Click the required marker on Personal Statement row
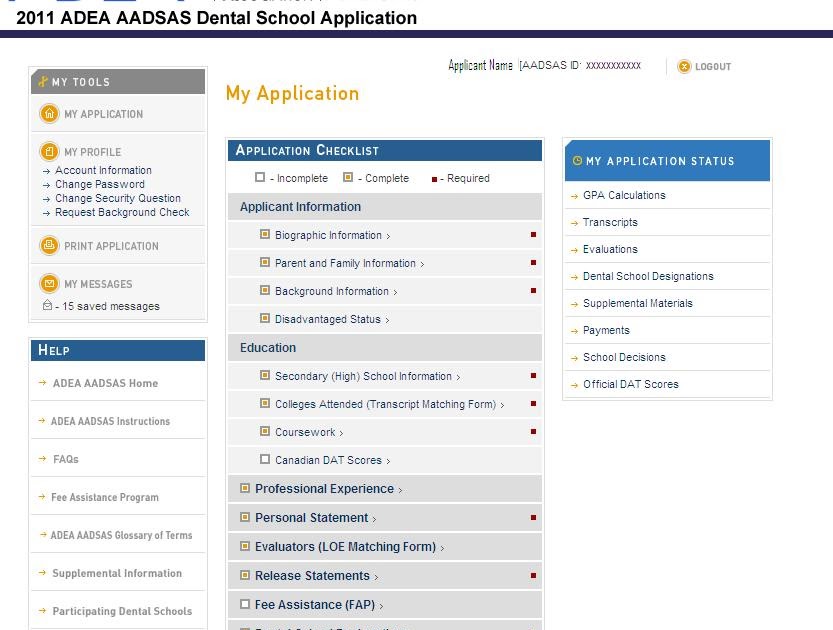833x630 pixels. (x=533, y=517)
